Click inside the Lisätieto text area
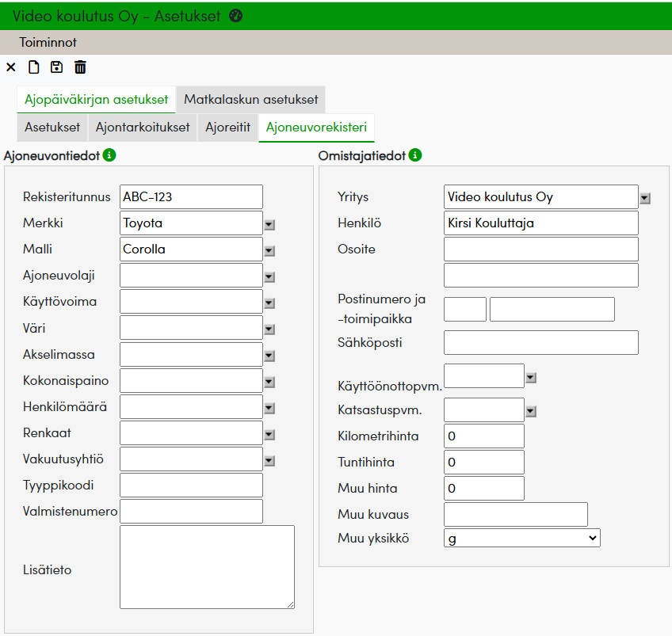The width and height of the screenshot is (672, 636). (x=207, y=567)
